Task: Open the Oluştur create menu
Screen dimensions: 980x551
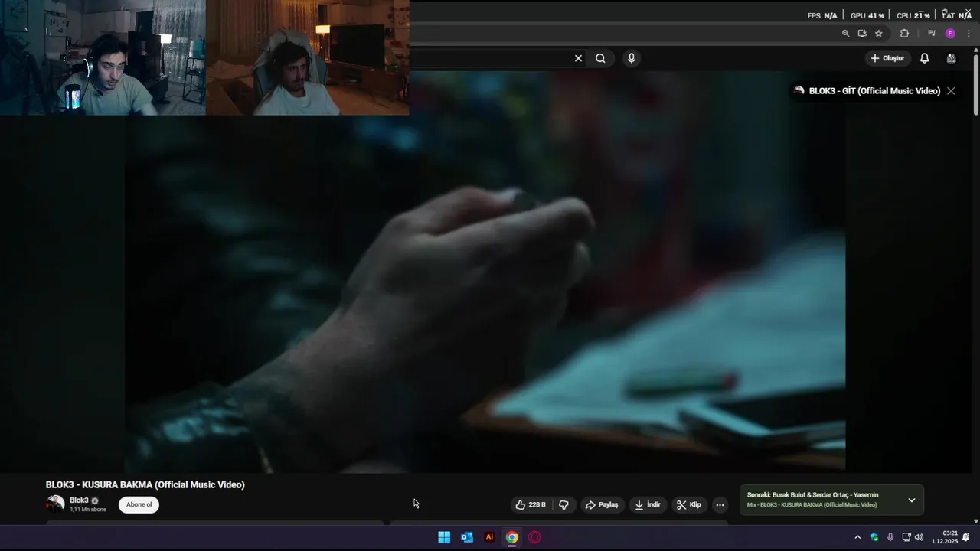Action: point(887,58)
